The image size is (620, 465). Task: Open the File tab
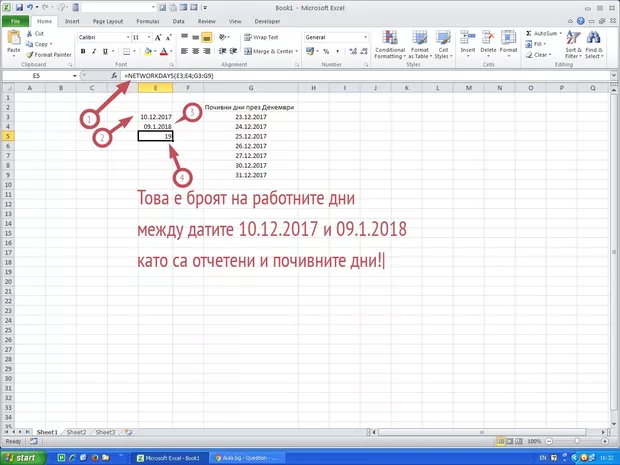pos(15,21)
